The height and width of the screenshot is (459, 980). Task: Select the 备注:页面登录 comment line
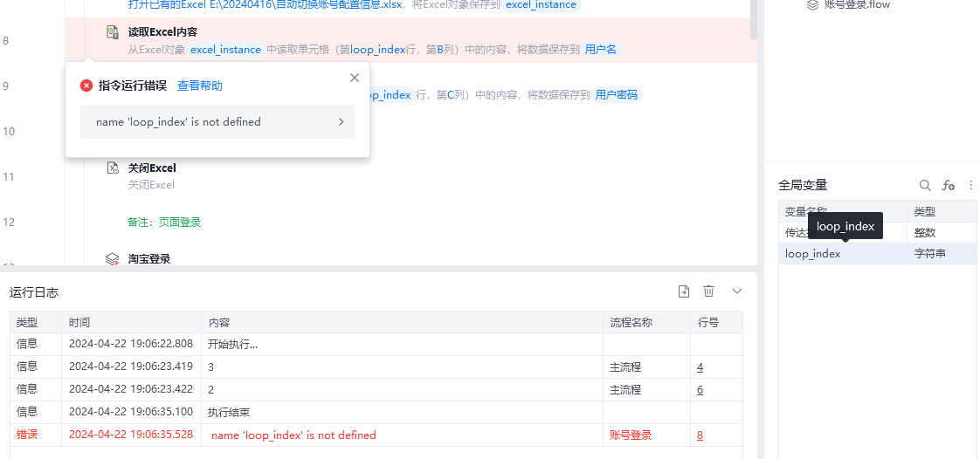tap(164, 223)
